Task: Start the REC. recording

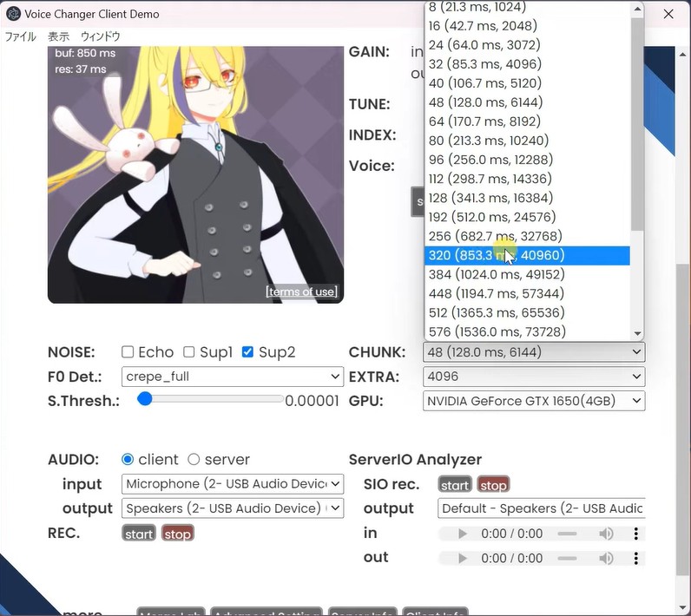Action: [139, 534]
